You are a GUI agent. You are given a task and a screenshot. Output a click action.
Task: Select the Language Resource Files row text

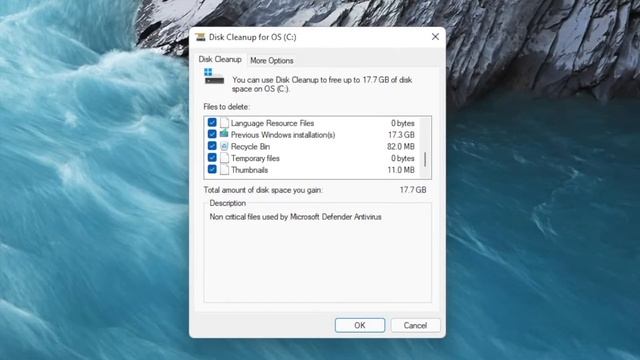[272, 123]
